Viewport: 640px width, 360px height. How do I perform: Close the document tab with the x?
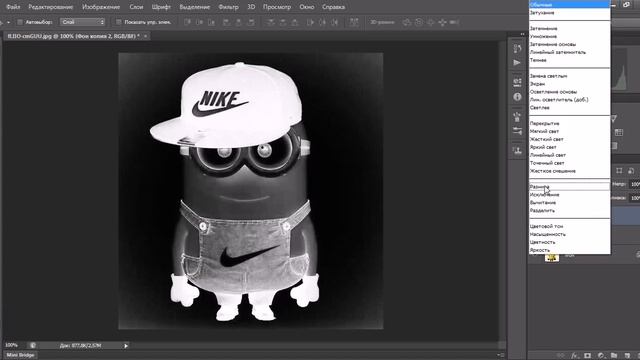tap(145, 36)
